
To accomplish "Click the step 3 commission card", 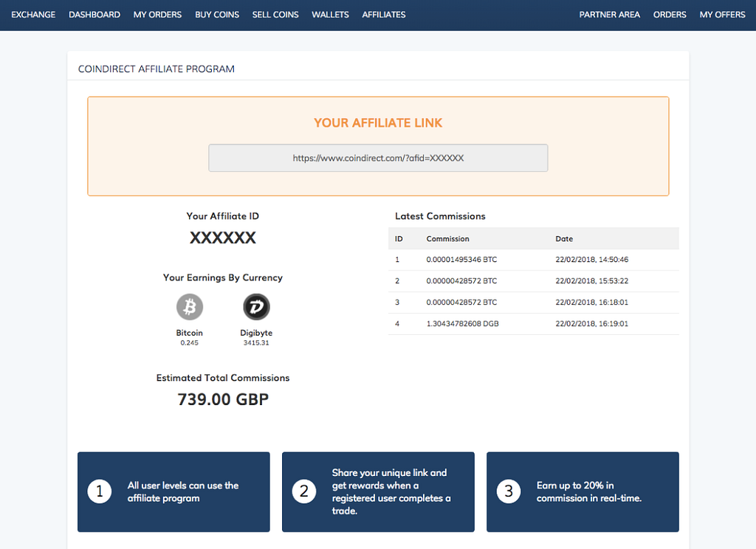I will click(x=583, y=491).
